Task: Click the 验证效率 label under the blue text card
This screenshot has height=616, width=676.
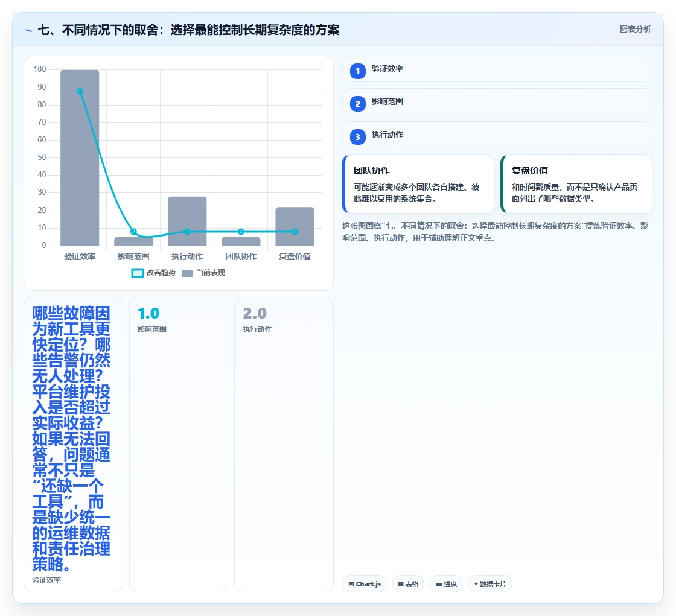Action: 46,580
